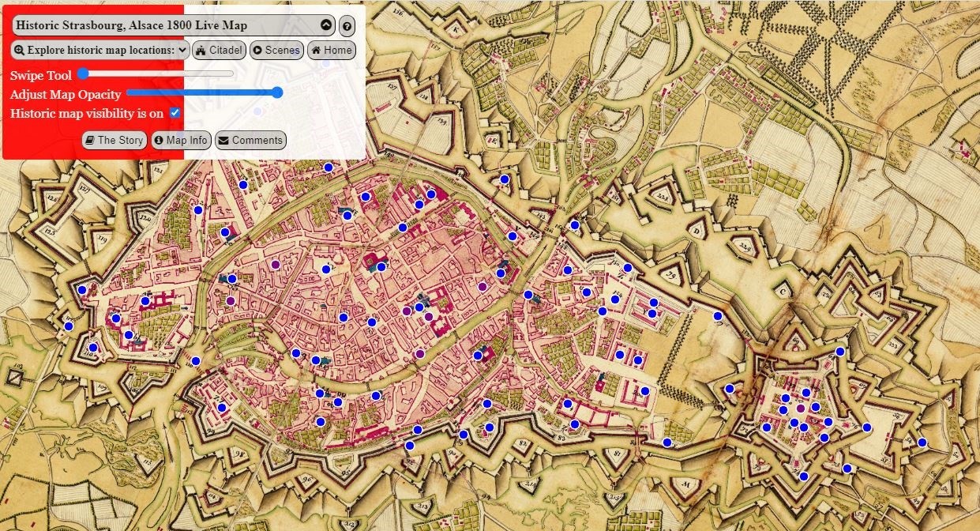
Task: Click the Adjust Map Opacity slider handle
Action: coord(277,92)
